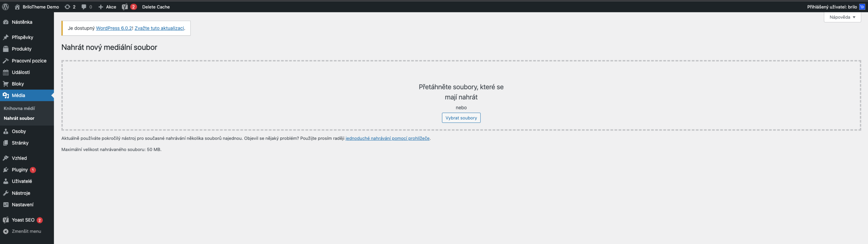Click Delete Cache in admin bar

click(x=156, y=7)
